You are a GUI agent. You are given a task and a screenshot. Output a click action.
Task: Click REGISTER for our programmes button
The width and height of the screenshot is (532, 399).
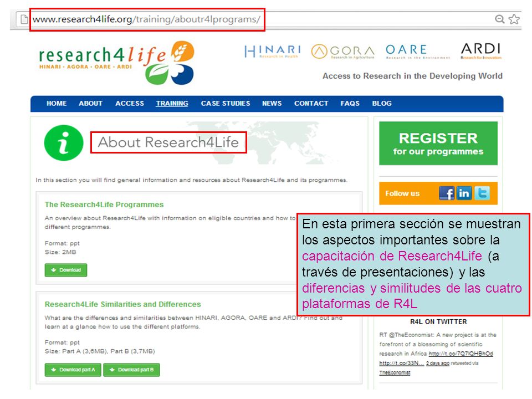pos(438,143)
